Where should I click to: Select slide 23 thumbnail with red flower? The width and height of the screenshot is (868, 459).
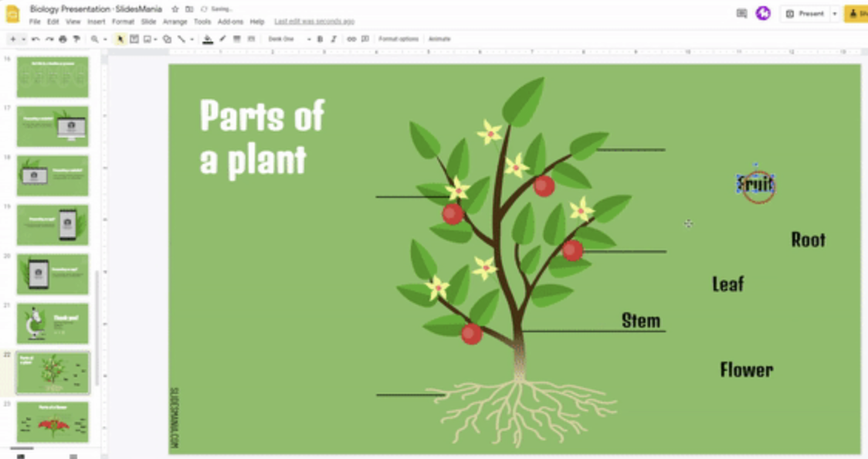(53, 421)
